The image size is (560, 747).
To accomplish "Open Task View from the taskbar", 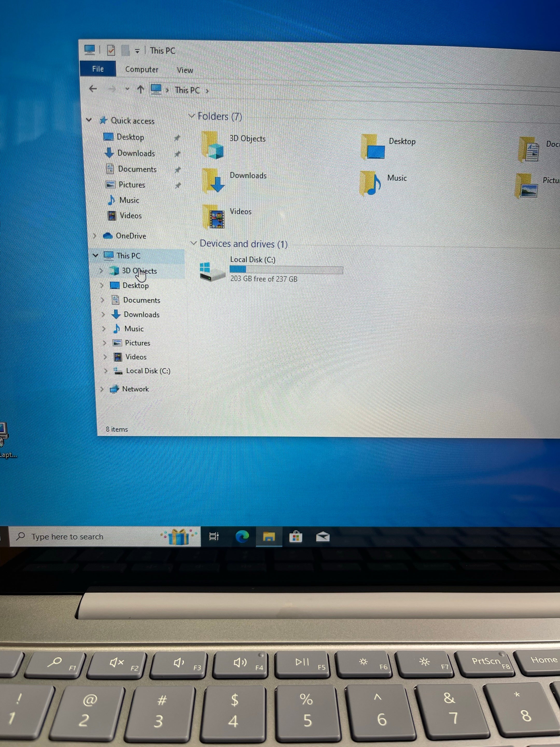I will [214, 536].
